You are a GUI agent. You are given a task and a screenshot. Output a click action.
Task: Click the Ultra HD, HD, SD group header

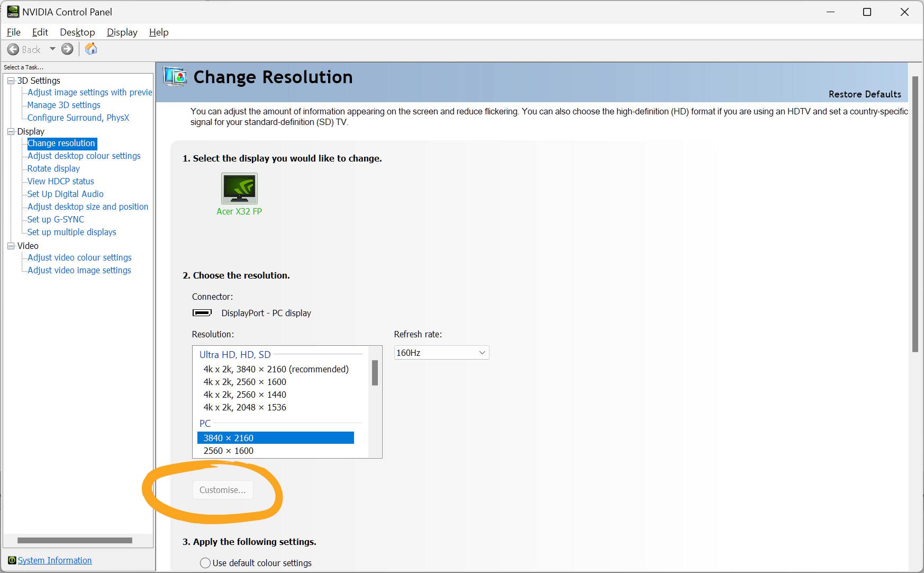235,355
